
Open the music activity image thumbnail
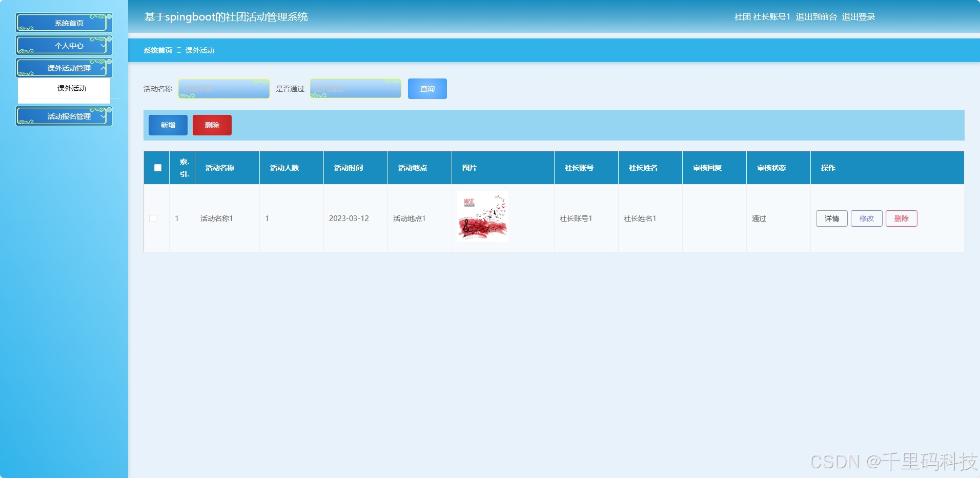[483, 216]
